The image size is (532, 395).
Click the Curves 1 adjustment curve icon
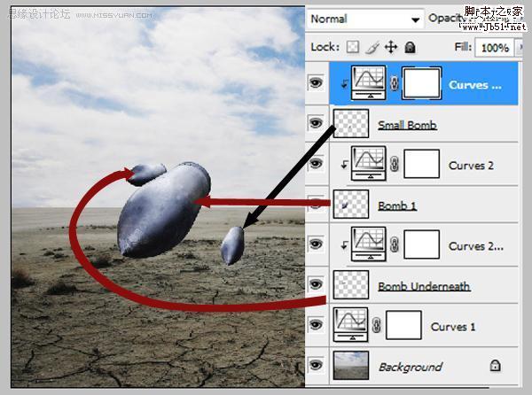(x=350, y=324)
